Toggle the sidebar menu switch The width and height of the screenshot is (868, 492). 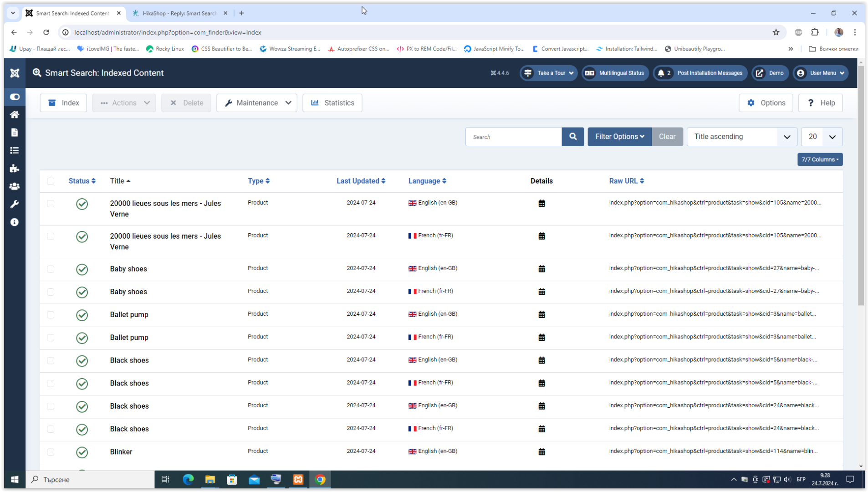[15, 97]
